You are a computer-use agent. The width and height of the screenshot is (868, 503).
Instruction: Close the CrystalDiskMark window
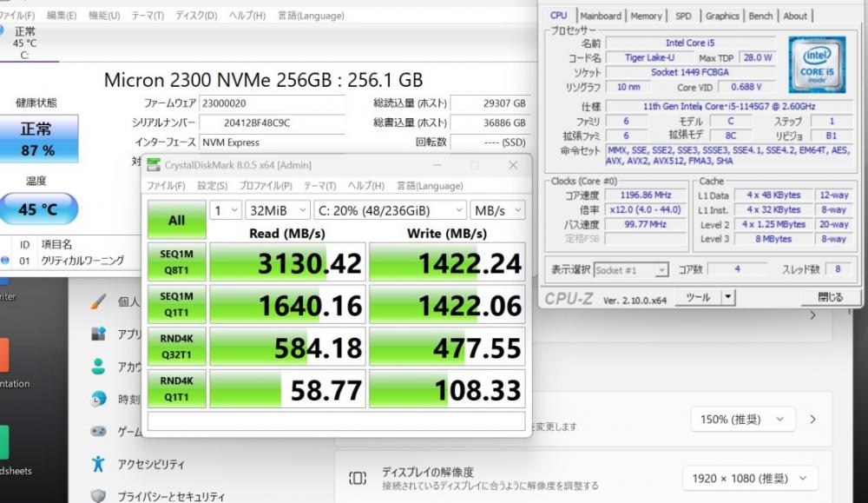click(513, 165)
